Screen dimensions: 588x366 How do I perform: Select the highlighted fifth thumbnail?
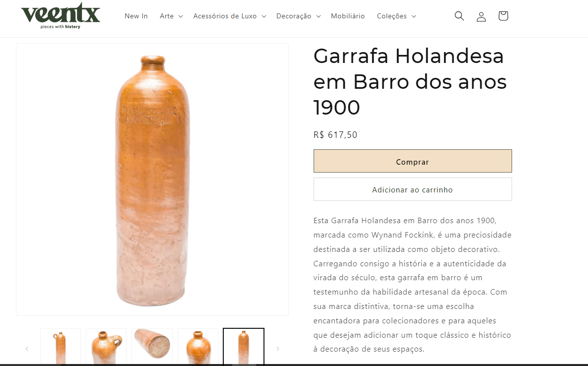244,347
